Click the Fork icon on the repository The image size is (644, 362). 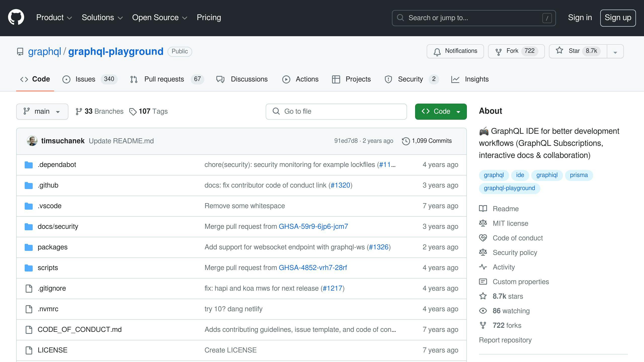pyautogui.click(x=499, y=51)
